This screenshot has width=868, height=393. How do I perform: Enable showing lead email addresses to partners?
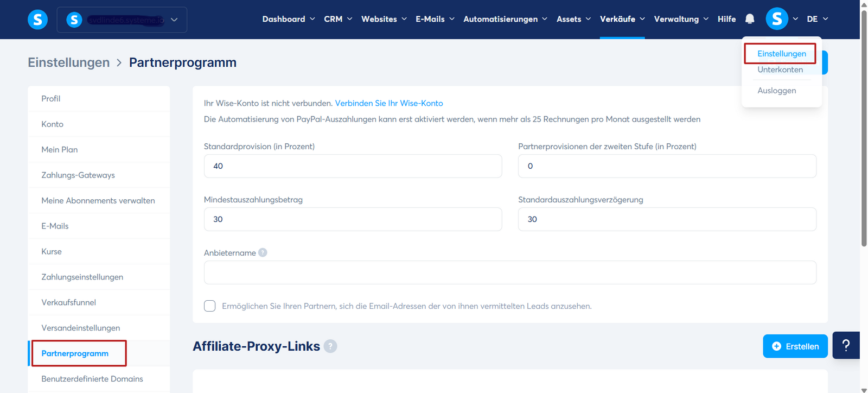[209, 306]
